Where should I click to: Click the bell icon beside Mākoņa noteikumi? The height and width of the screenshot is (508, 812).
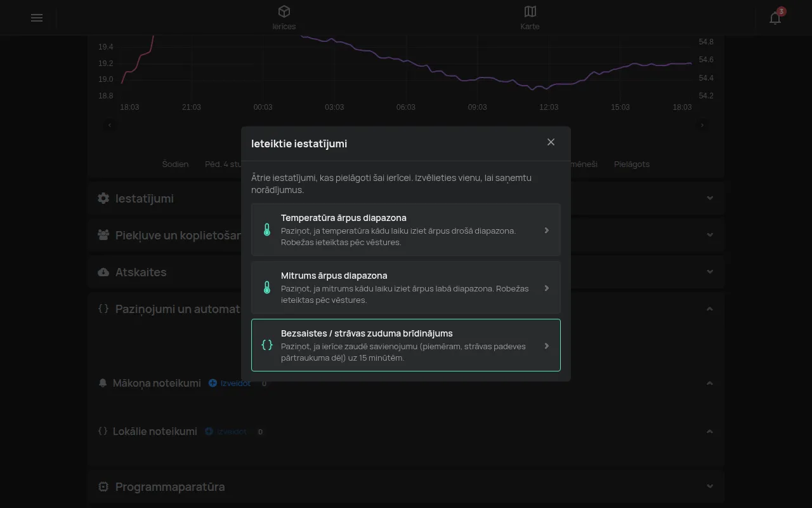(103, 383)
